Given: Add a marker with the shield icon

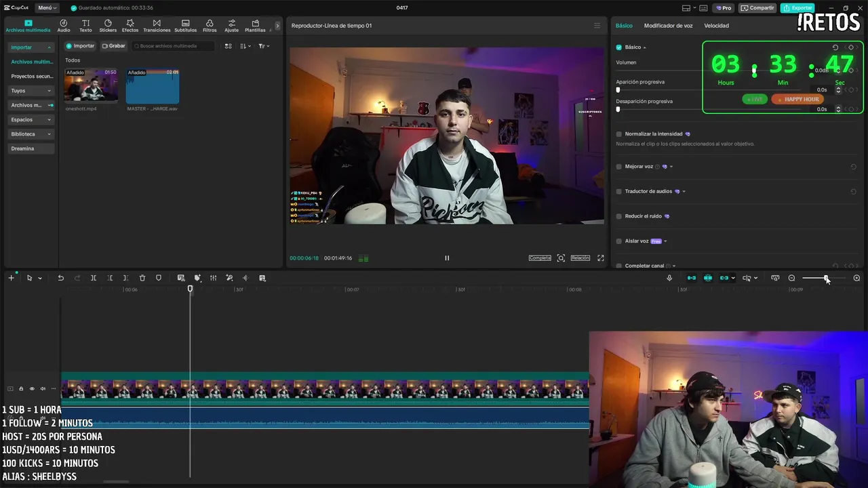Looking at the screenshot, I should click(x=159, y=278).
